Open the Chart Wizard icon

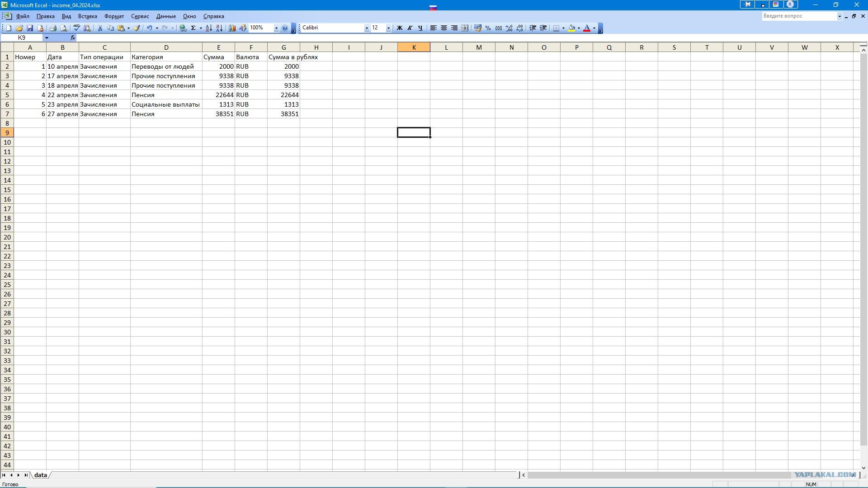click(x=232, y=28)
